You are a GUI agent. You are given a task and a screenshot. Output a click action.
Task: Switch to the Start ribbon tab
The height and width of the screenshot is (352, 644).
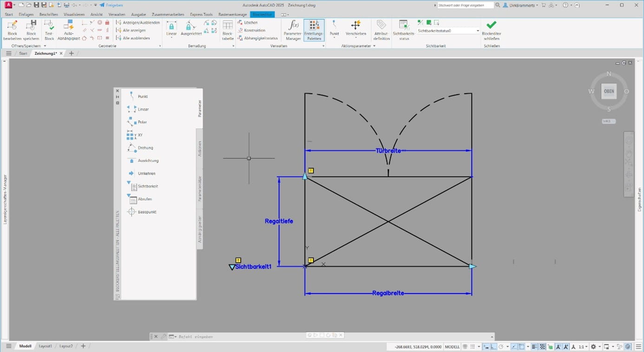(x=8, y=14)
